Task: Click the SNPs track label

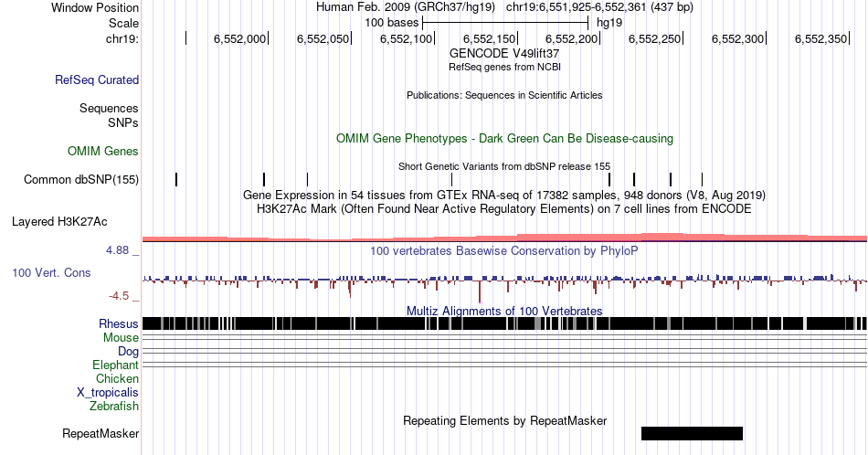Action: pos(123,122)
